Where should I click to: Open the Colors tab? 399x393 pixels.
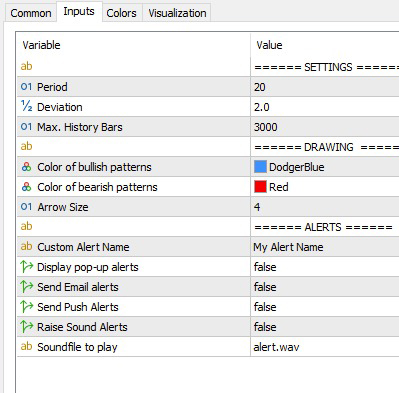coord(121,13)
